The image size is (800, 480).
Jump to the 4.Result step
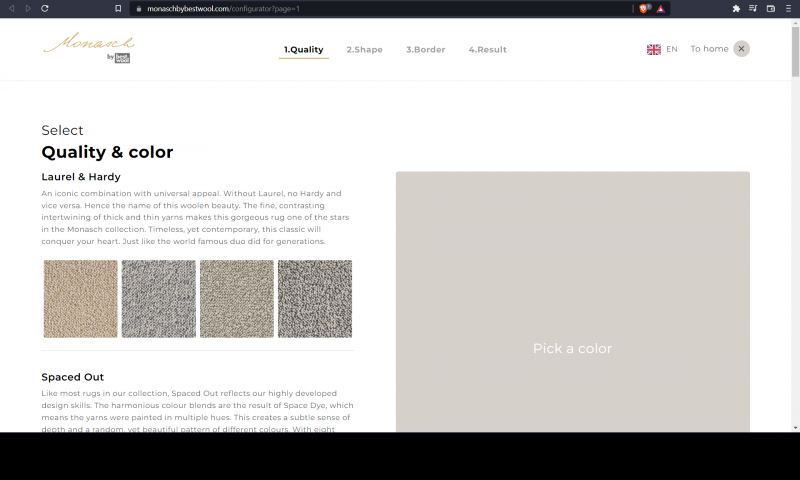click(x=487, y=49)
